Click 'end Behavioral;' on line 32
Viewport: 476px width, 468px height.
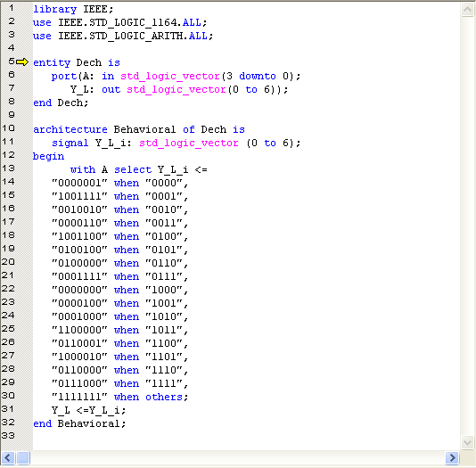coord(79,423)
